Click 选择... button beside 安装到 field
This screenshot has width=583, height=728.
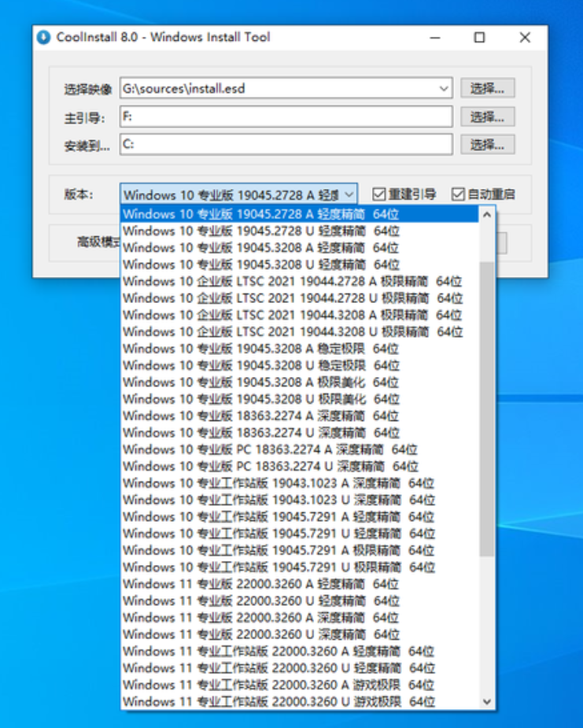(x=487, y=145)
